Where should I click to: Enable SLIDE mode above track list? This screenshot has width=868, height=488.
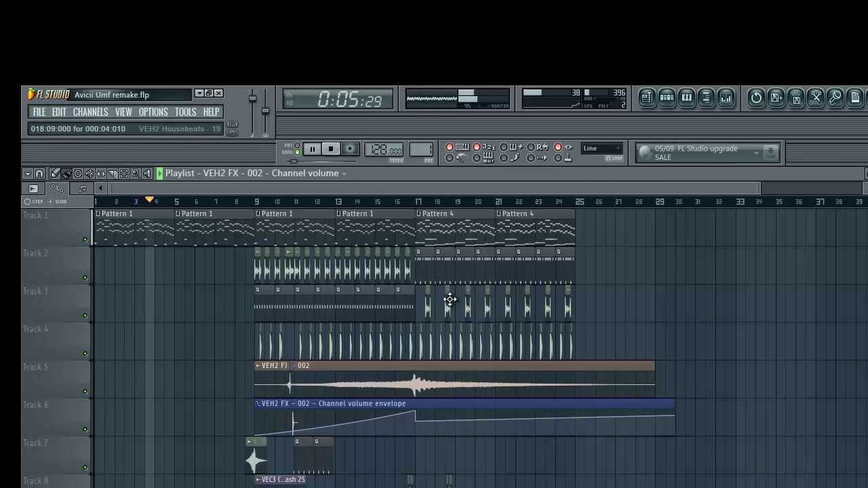(58, 201)
